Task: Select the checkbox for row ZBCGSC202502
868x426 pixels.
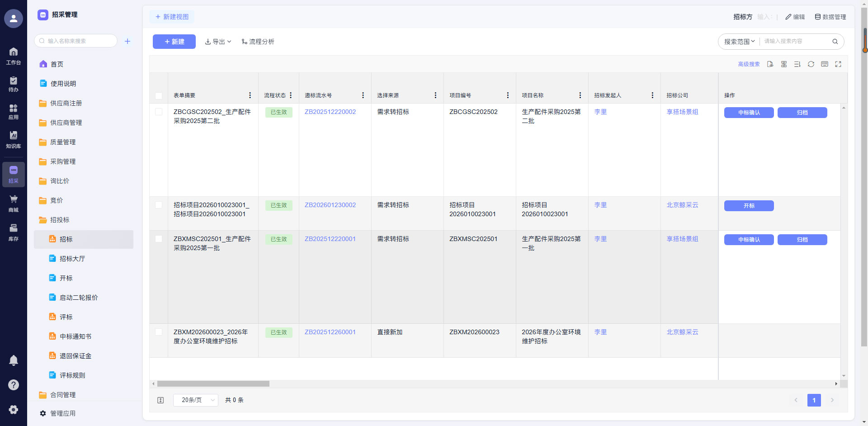Action: coord(159,112)
